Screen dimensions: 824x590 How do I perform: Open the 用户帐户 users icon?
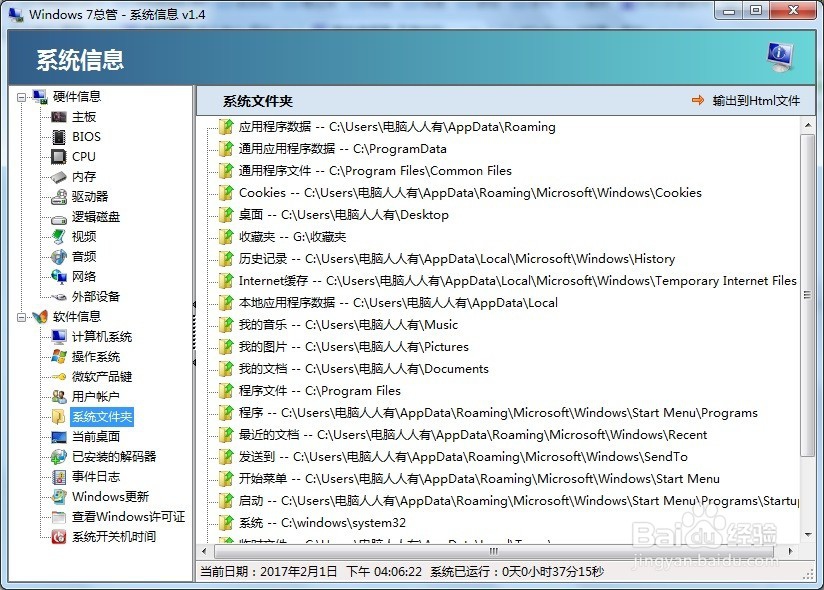[x=59, y=397]
